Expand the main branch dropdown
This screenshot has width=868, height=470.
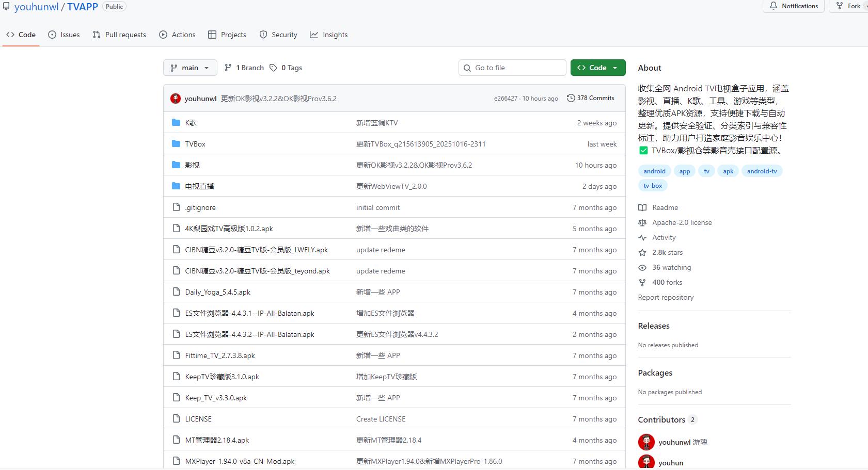(x=207, y=68)
